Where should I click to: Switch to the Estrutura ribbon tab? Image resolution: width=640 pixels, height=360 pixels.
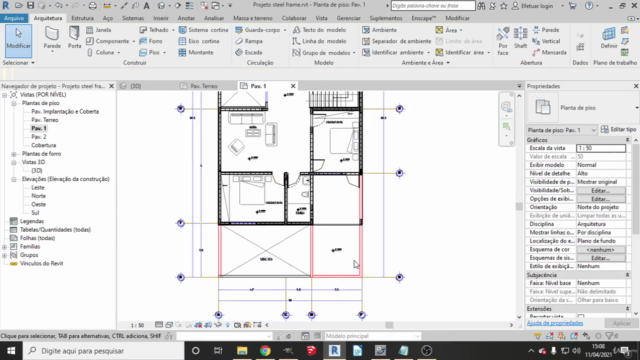click(82, 18)
